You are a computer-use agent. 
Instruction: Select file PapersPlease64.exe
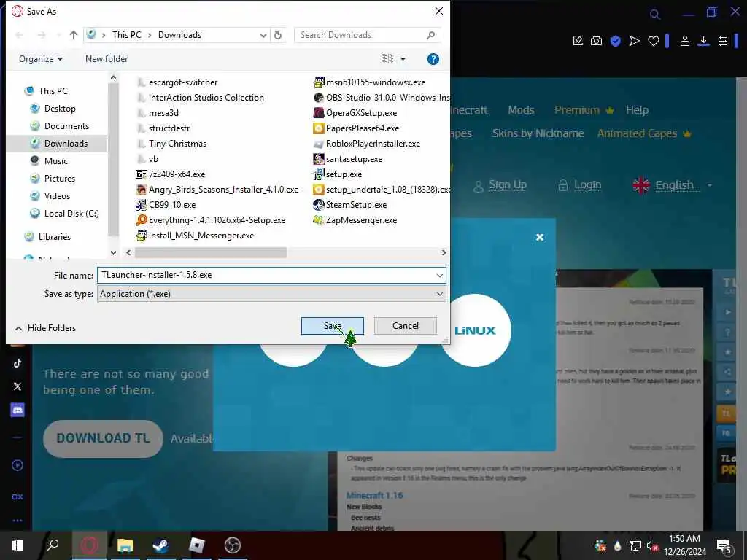coord(356,128)
